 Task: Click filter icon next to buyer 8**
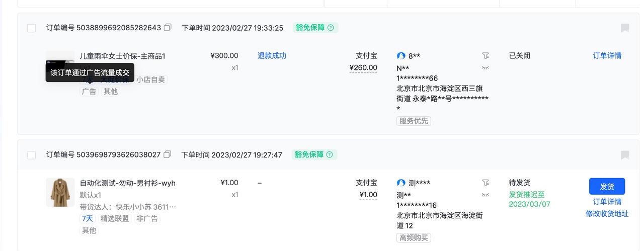pos(485,56)
